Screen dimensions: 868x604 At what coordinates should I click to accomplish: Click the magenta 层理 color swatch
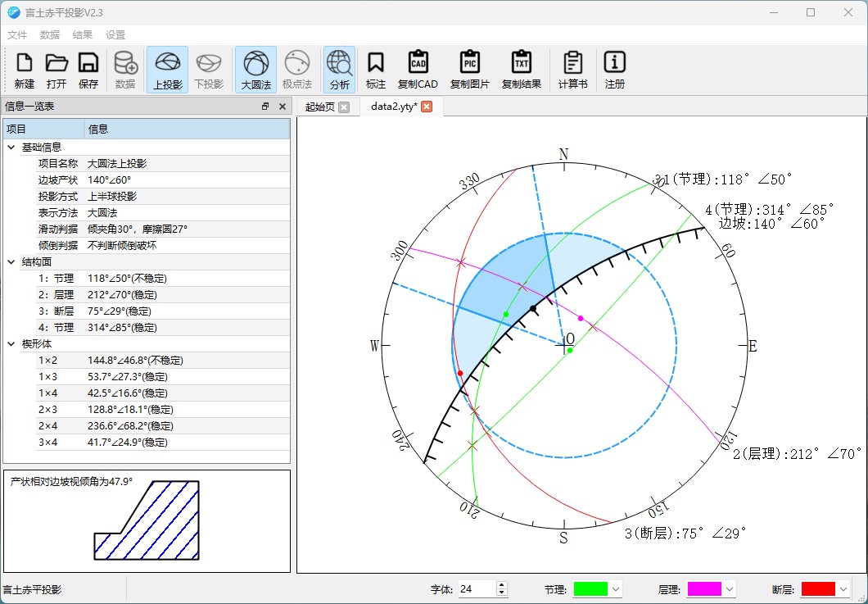click(x=704, y=589)
